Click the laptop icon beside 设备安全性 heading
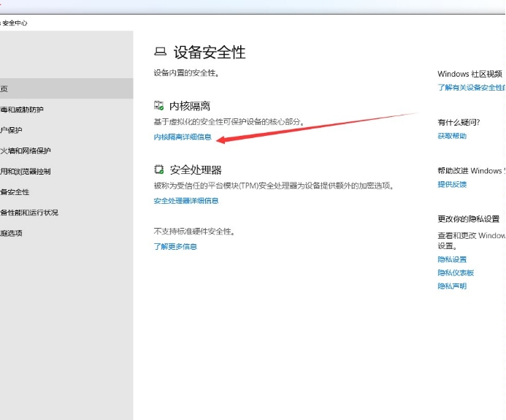506x420 pixels. 160,53
